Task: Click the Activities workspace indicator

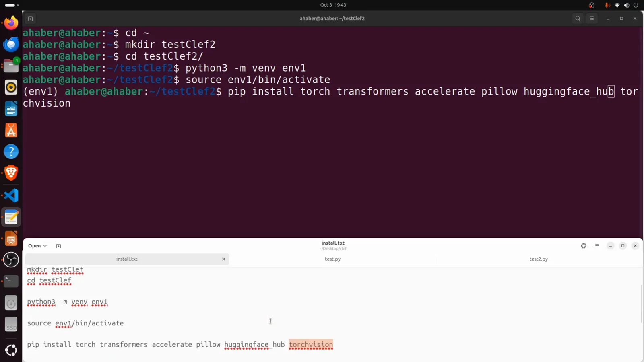Action: click(x=12, y=5)
